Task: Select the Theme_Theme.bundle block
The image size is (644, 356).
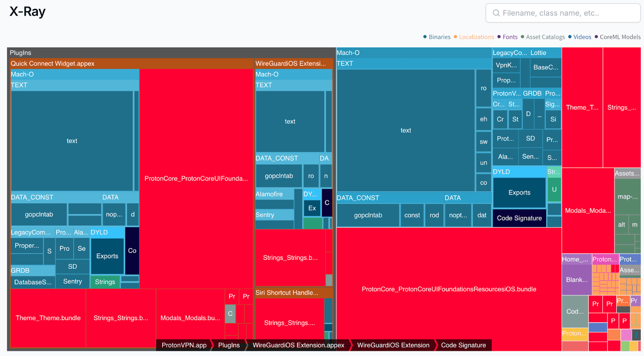Action: 48,318
